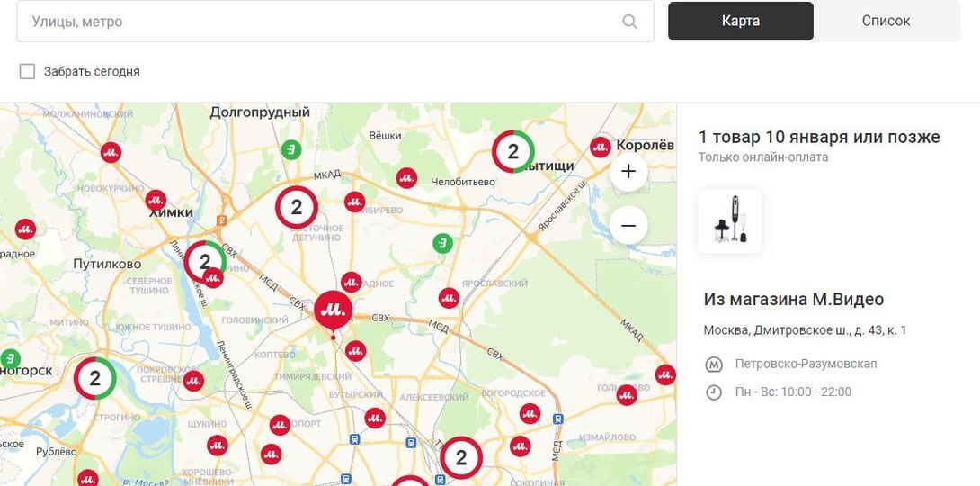Select M.Video marker overlapping Ленинградское cluster
The height and width of the screenshot is (486, 980).
213,278
